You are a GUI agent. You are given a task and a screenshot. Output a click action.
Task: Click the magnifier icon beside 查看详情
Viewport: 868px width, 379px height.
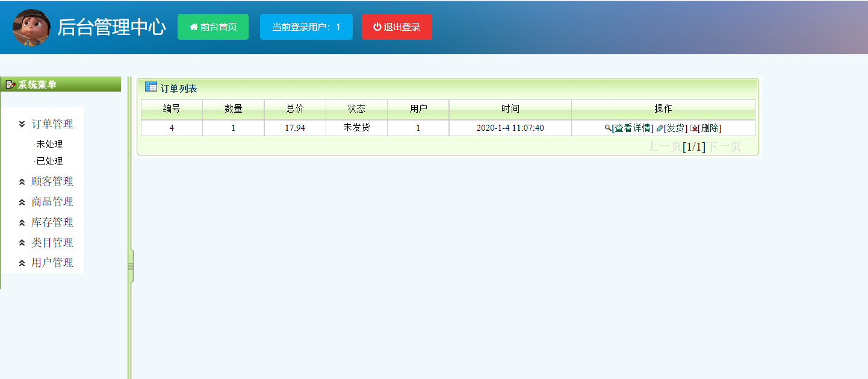click(608, 128)
